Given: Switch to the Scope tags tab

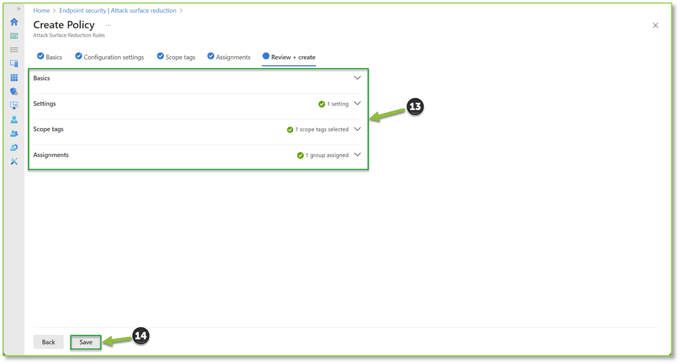Looking at the screenshot, I should [176, 57].
